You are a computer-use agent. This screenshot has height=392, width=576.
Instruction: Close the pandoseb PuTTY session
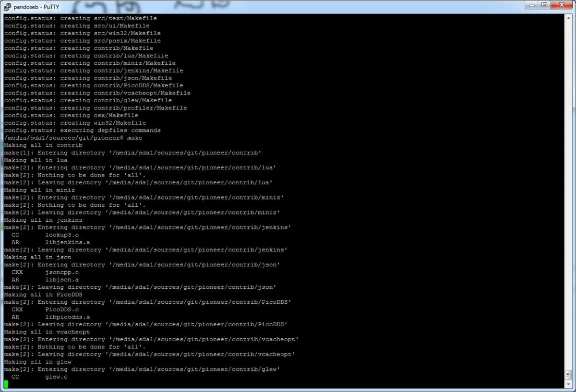[562, 5]
